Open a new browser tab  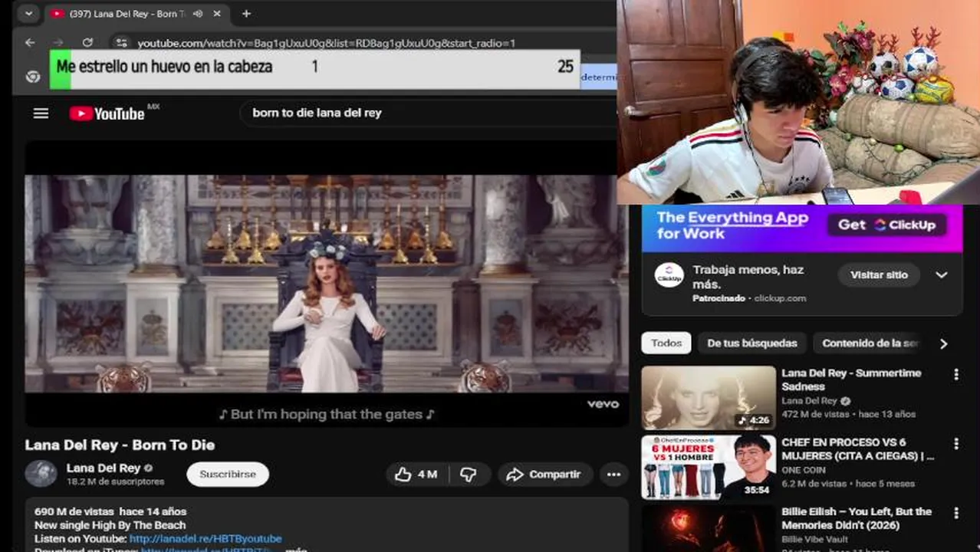[x=246, y=14]
